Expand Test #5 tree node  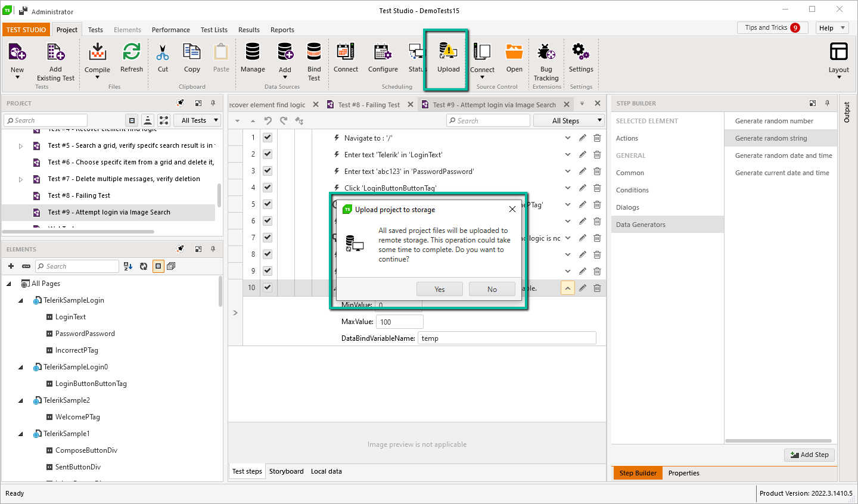21,146
